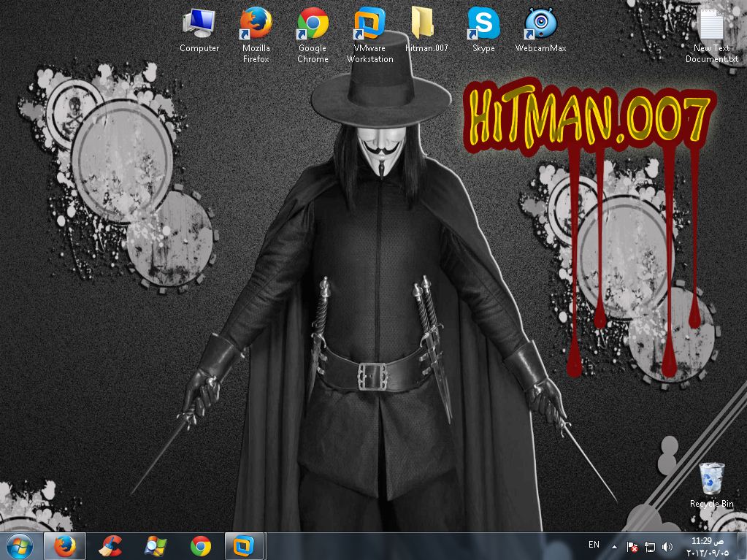Open the Windows Start menu

(x=19, y=545)
